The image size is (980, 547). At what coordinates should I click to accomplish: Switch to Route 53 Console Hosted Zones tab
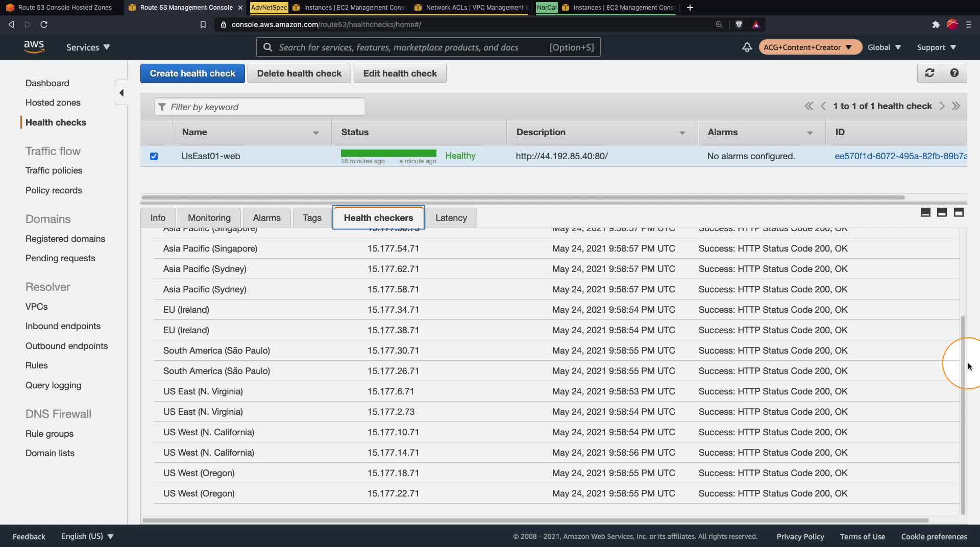tap(61, 8)
